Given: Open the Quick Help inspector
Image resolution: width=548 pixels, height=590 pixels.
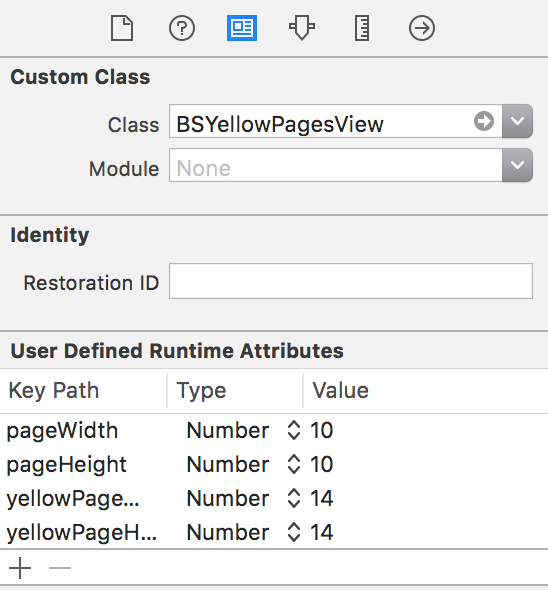Looking at the screenshot, I should pos(182,28).
